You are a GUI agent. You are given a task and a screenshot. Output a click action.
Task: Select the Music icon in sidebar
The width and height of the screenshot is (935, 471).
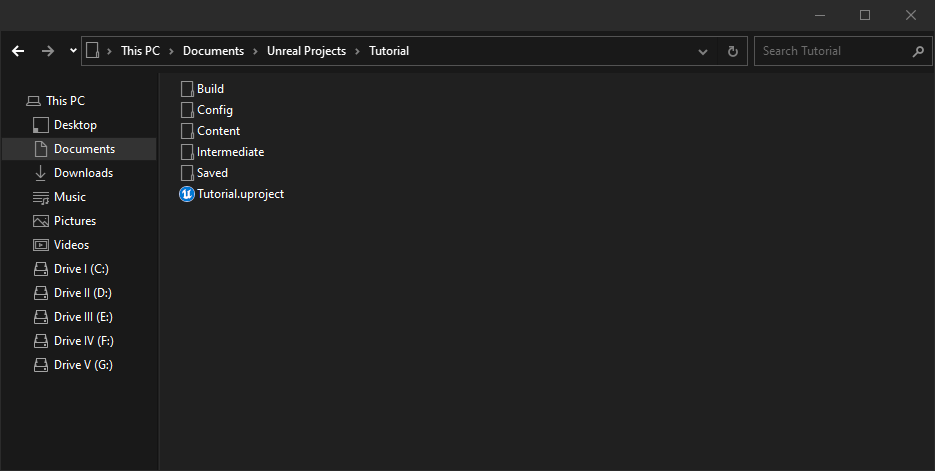point(41,197)
